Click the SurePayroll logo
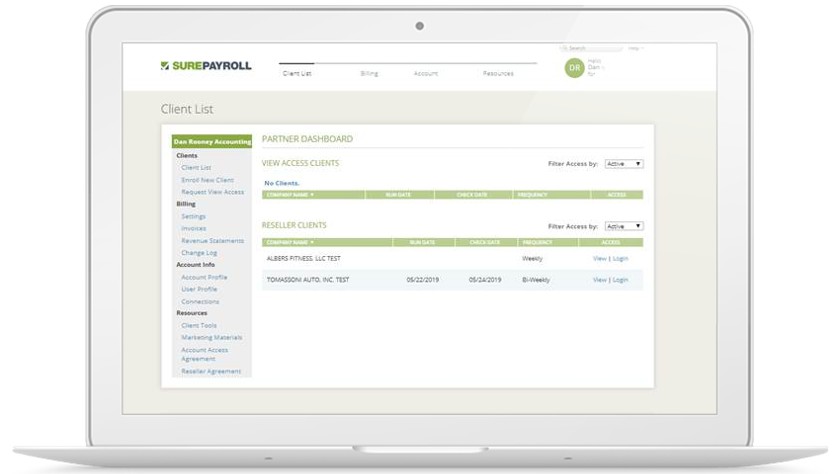The image size is (840, 474). (x=206, y=66)
